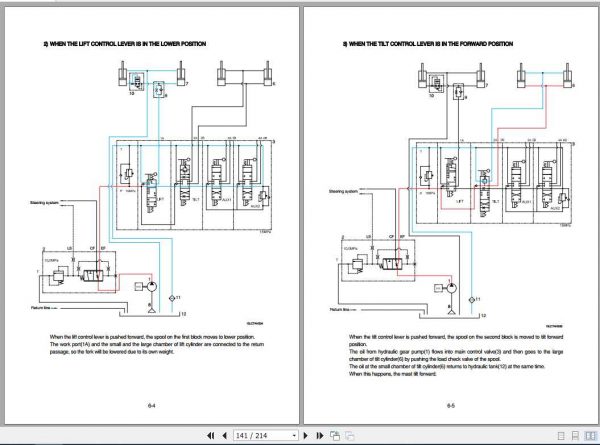
Task: Go to the previous page
Action: click(x=225, y=435)
